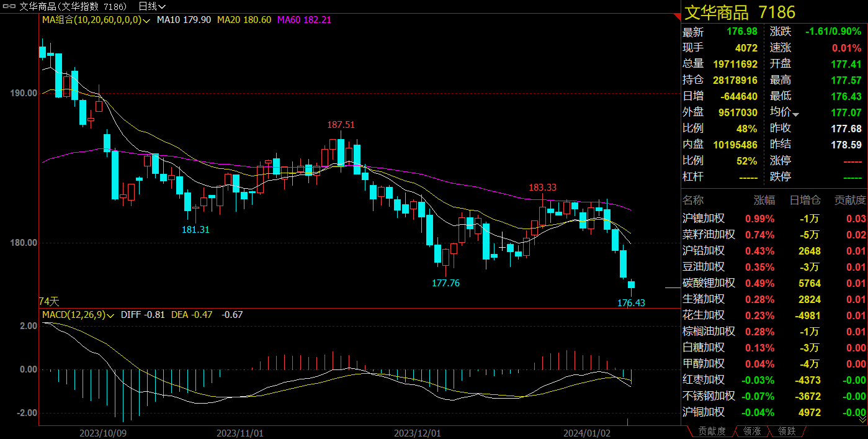Select the 豆油加权 row
This screenshot has height=439, width=868.
(x=774, y=267)
